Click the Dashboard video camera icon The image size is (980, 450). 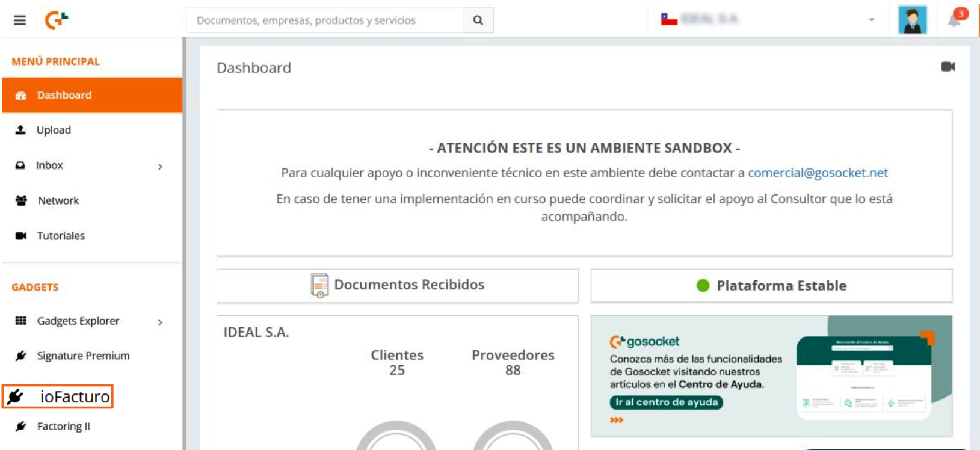click(948, 67)
